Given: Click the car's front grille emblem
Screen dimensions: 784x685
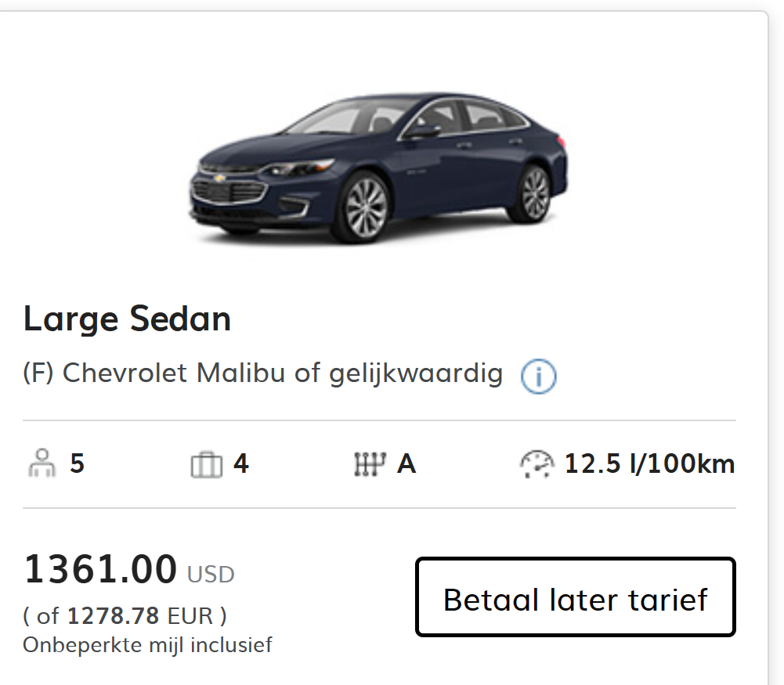Looking at the screenshot, I should tap(221, 178).
